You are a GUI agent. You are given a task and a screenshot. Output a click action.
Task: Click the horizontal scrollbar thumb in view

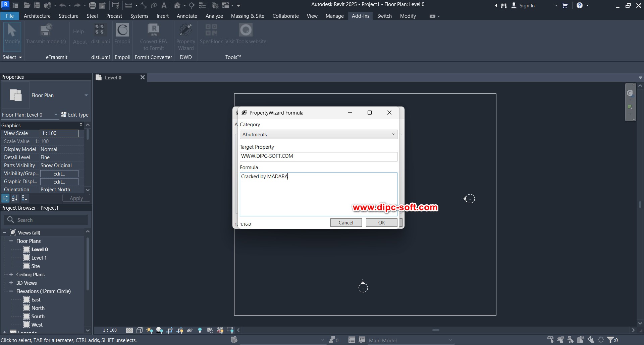coord(436,330)
